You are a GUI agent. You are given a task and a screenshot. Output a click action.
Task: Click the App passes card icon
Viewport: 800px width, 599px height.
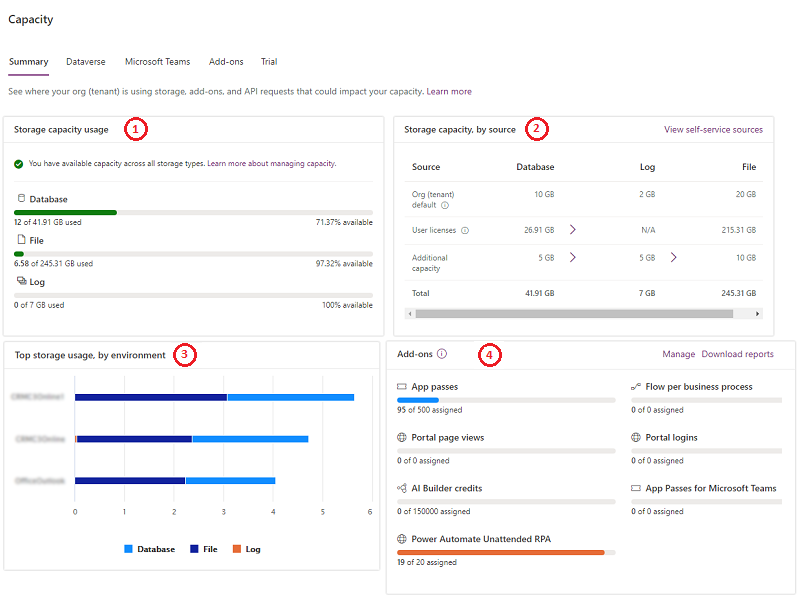click(x=402, y=387)
